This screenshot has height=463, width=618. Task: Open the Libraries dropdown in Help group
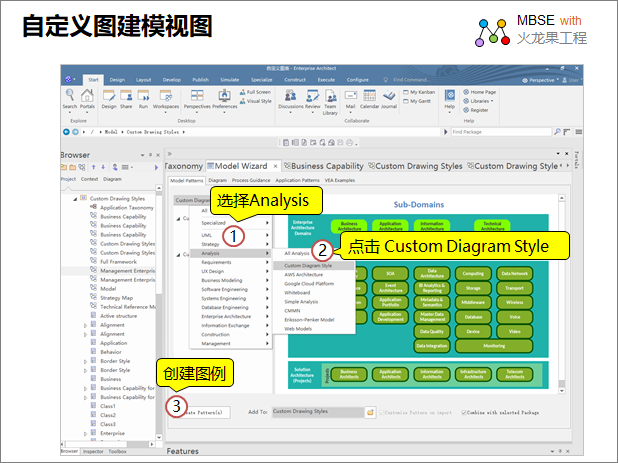click(482, 101)
